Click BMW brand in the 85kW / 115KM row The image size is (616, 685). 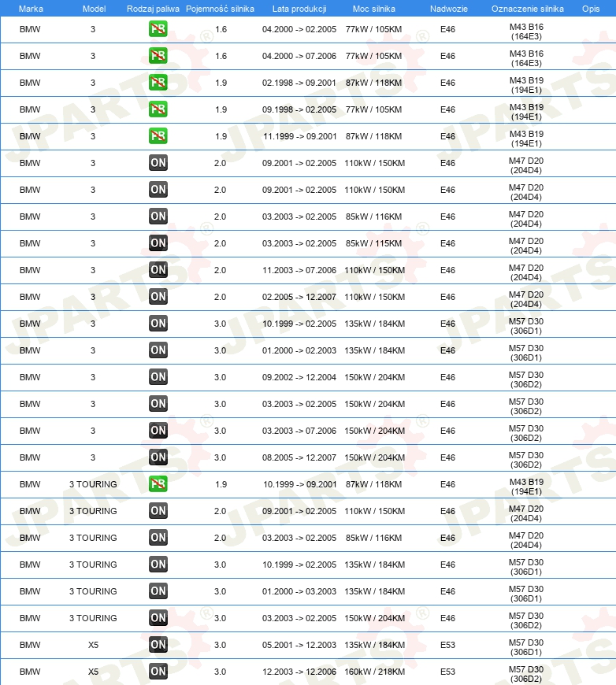click(x=30, y=243)
